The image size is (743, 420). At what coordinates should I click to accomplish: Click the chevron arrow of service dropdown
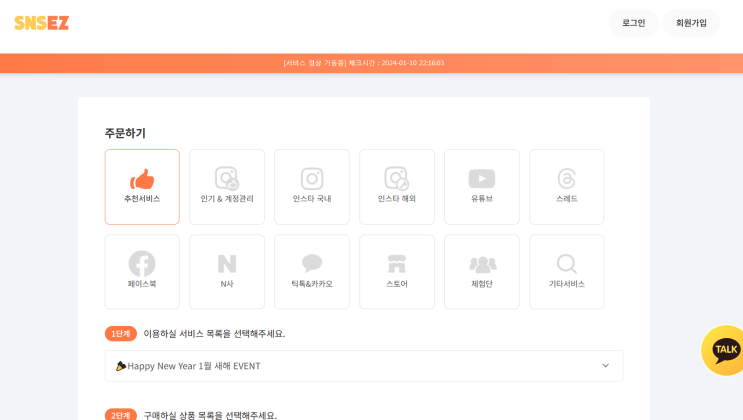click(606, 365)
